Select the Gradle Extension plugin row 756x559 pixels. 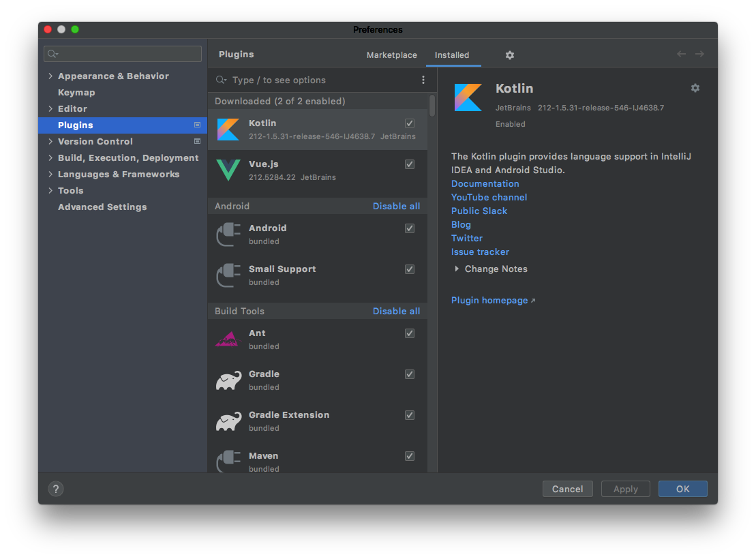point(318,421)
